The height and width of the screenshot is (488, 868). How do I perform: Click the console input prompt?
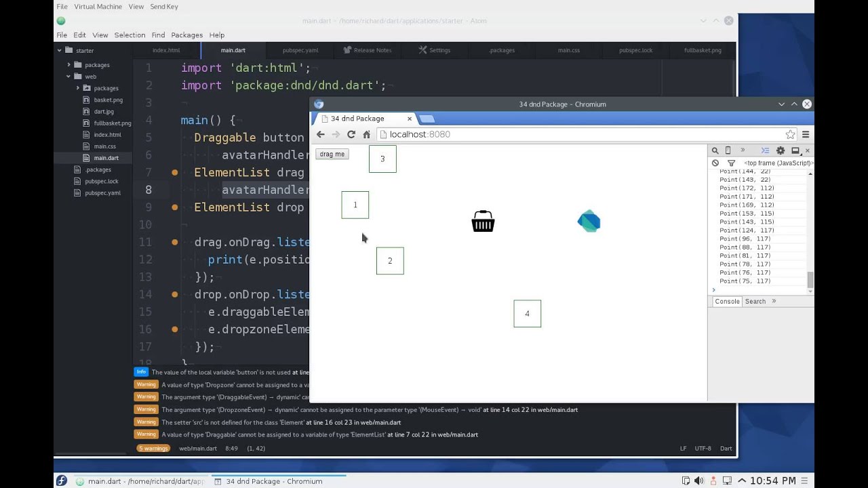(x=759, y=290)
